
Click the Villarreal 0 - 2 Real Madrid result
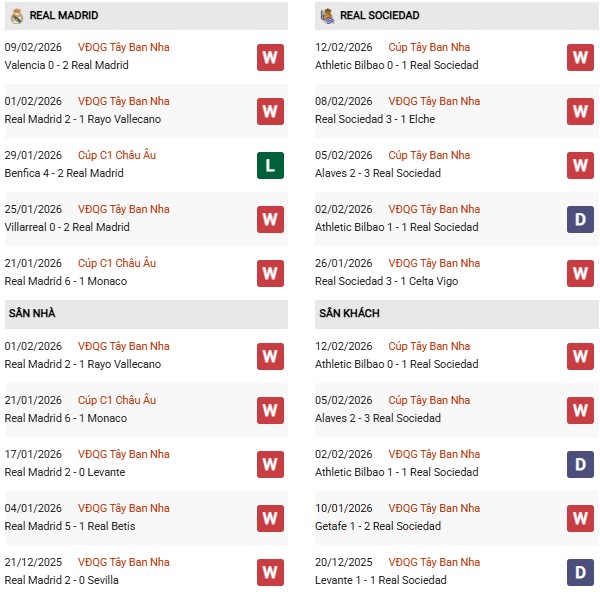[67, 227]
